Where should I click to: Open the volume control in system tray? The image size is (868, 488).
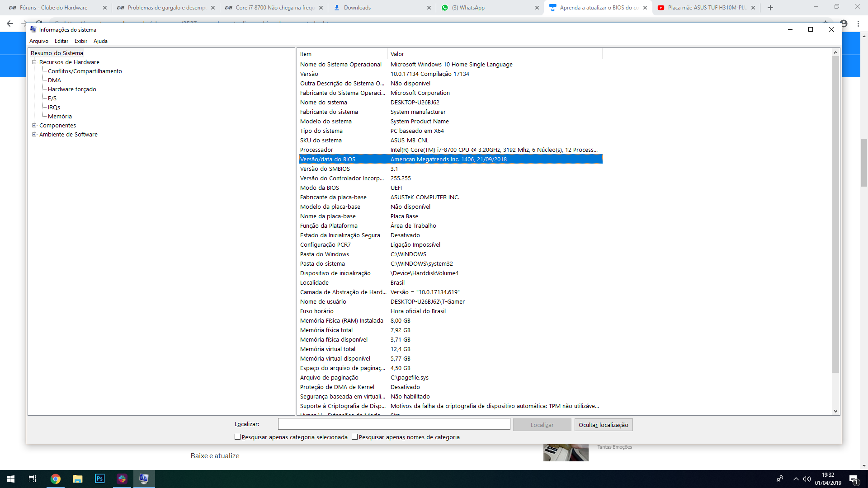pyautogui.click(x=807, y=479)
